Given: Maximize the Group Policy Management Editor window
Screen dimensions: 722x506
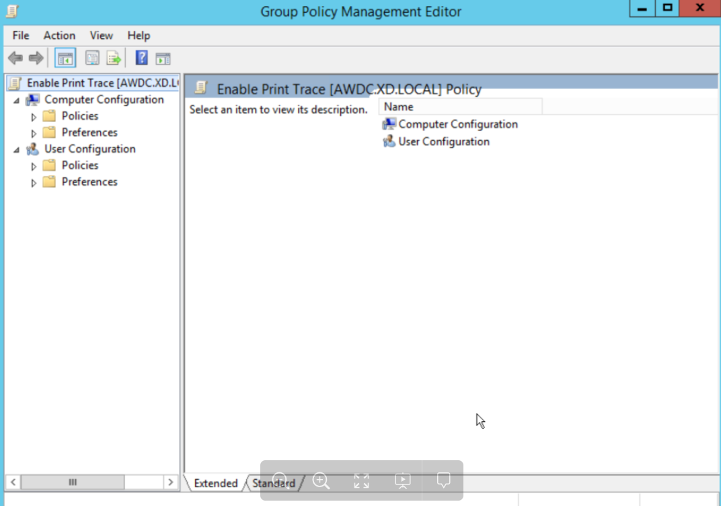Looking at the screenshot, I should point(667,8).
